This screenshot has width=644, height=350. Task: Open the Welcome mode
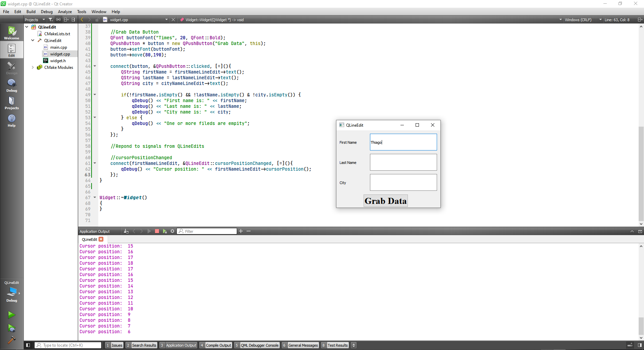click(12, 33)
